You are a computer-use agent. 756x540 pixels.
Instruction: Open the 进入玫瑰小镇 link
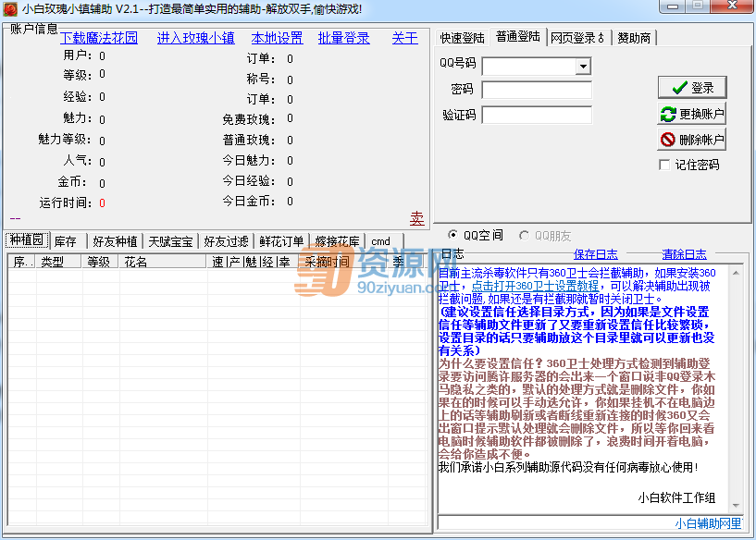pos(196,38)
